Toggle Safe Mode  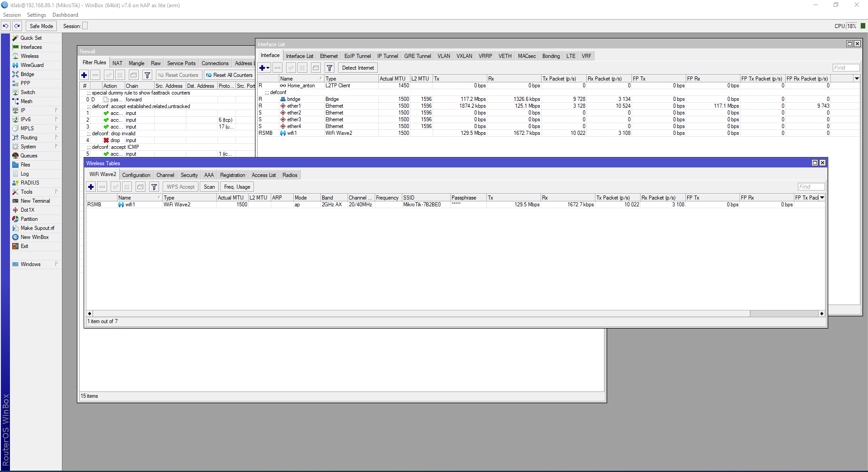click(41, 26)
